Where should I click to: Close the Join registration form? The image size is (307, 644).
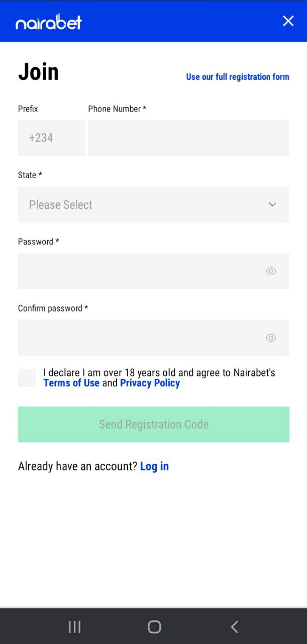(288, 21)
